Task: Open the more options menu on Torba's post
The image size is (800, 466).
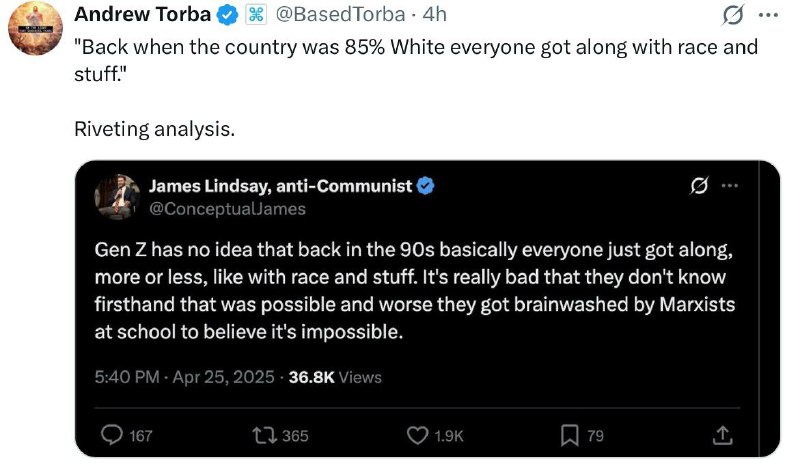Action: [768, 15]
